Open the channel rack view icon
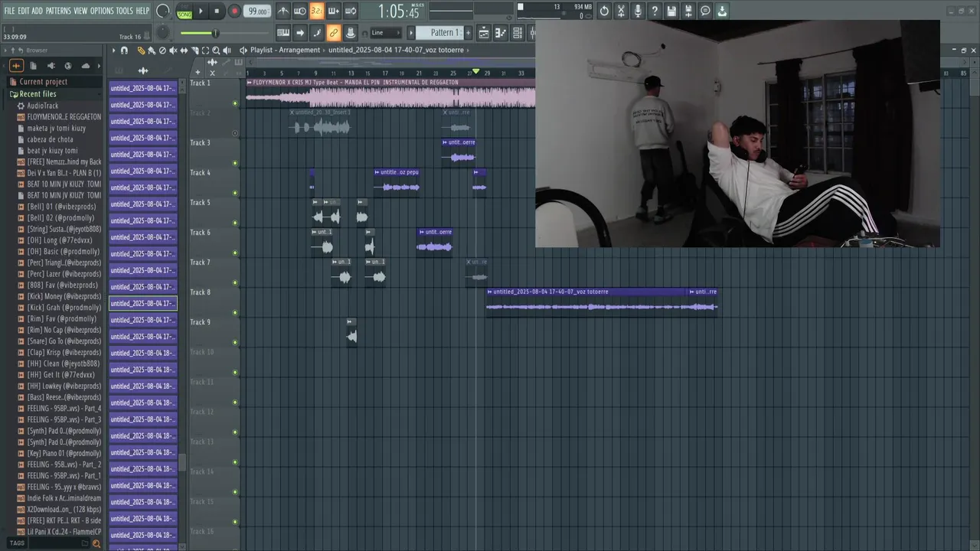980x551 pixels. click(518, 33)
